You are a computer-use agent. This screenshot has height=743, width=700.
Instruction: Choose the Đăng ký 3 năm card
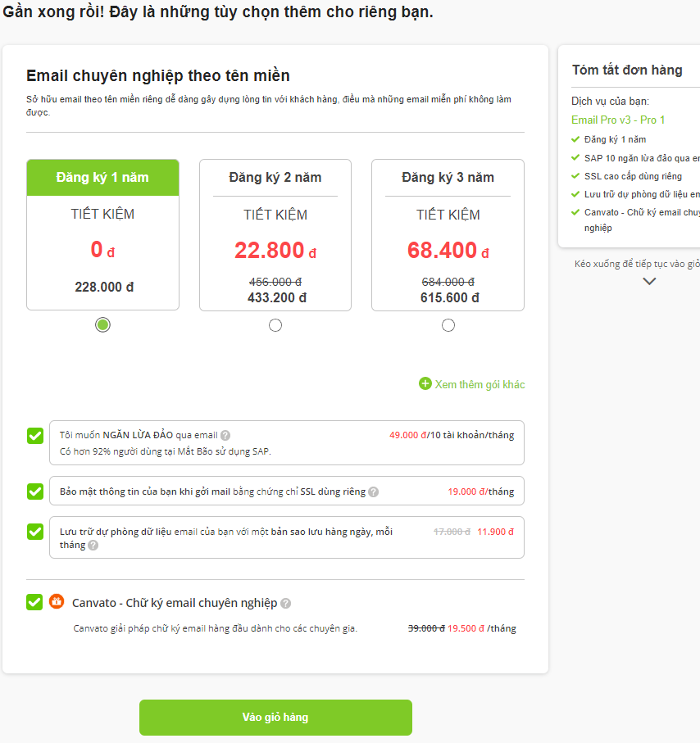[448, 235]
